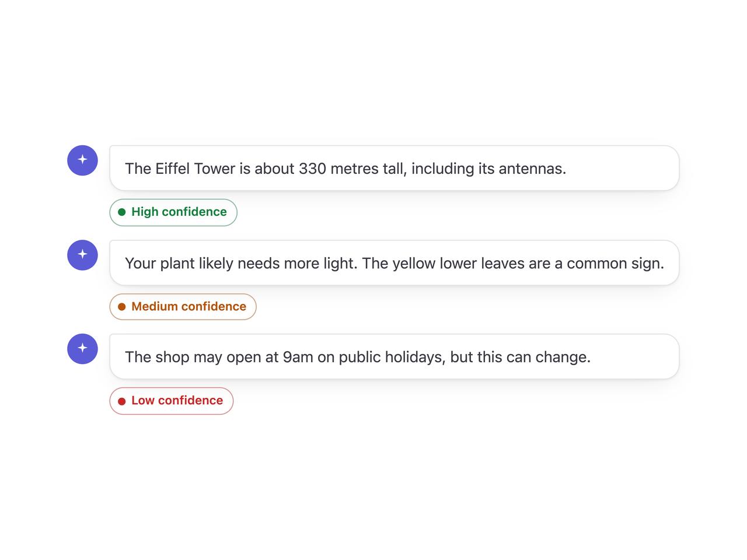747x560 pixels.
Task: Open the High confidence badge
Action: 173,212
